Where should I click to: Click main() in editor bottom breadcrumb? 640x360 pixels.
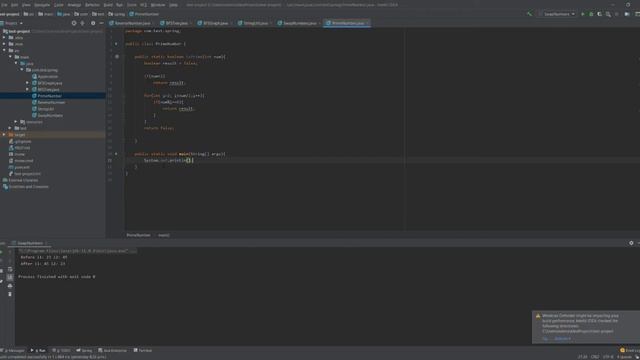click(x=164, y=235)
